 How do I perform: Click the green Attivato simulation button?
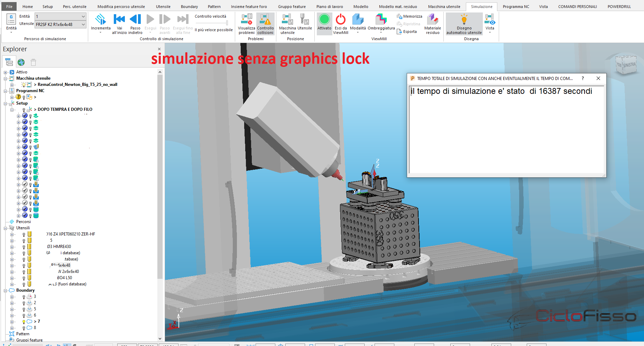point(324,19)
